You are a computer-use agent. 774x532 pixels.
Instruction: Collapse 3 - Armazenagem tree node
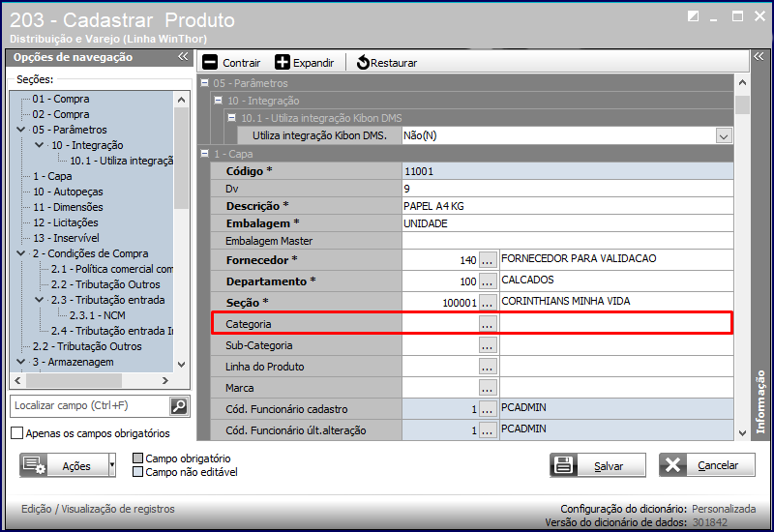tap(20, 362)
